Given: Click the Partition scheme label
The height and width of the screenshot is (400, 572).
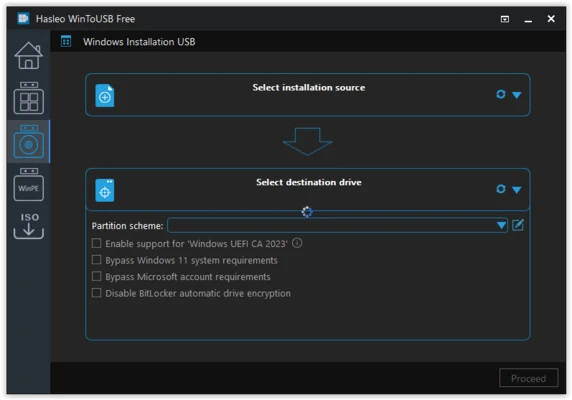Looking at the screenshot, I should coord(127,226).
